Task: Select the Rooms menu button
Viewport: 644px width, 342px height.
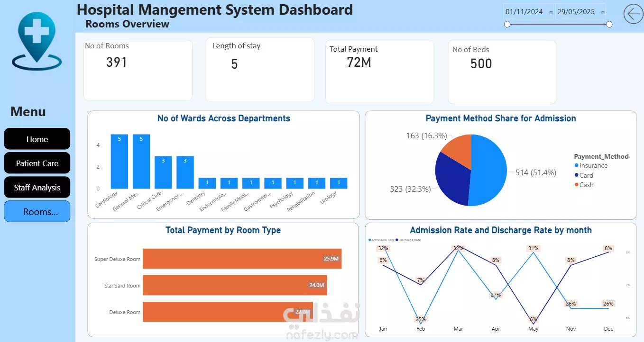Action: 37,211
